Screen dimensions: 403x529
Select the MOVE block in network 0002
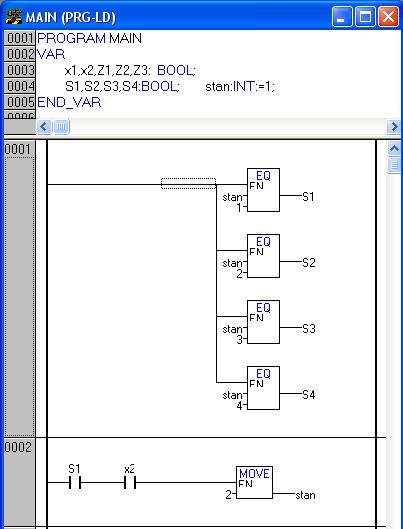(254, 483)
